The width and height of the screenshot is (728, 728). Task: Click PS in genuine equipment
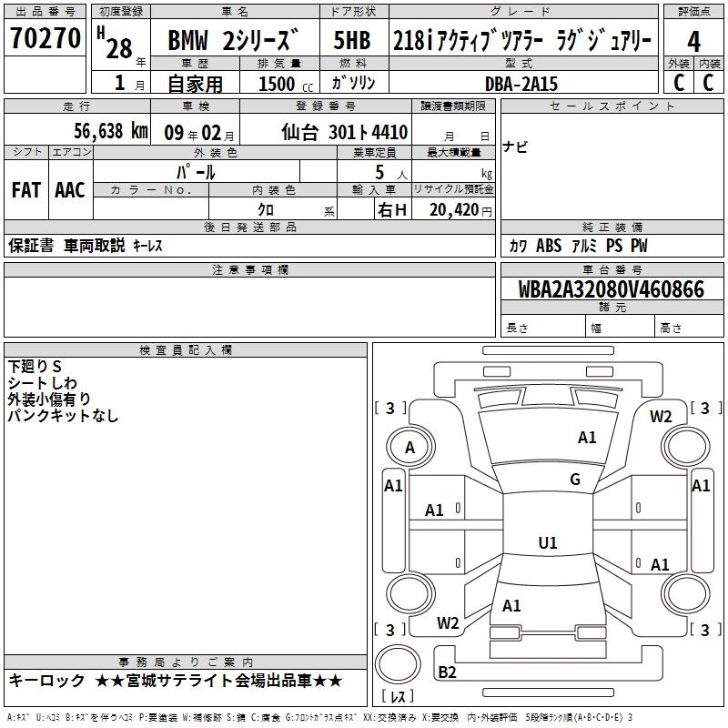(x=614, y=245)
